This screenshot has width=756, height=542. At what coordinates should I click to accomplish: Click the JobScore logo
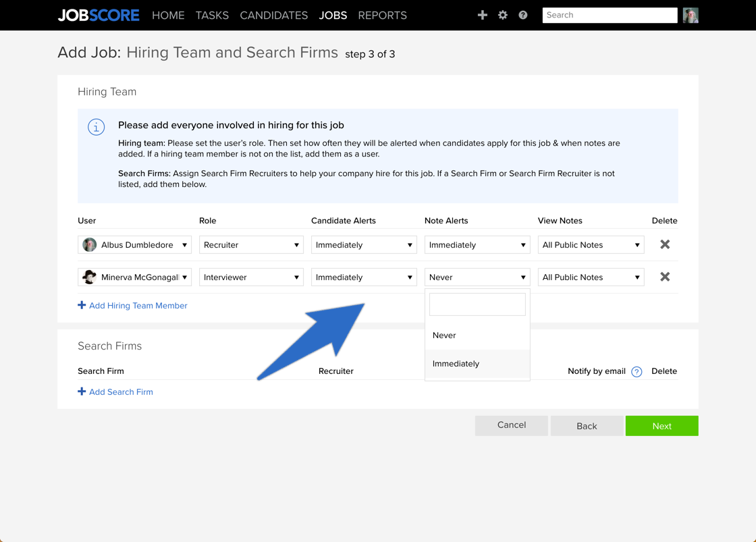click(x=99, y=16)
